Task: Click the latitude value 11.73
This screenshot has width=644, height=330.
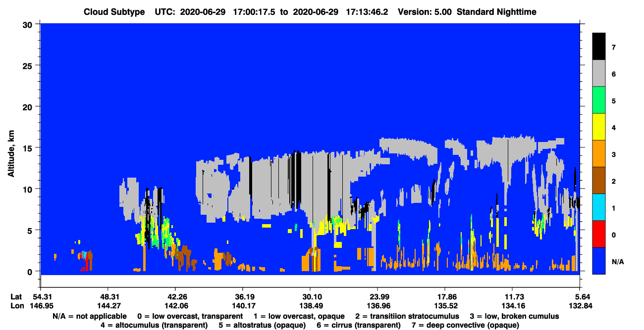Action: click(512, 297)
